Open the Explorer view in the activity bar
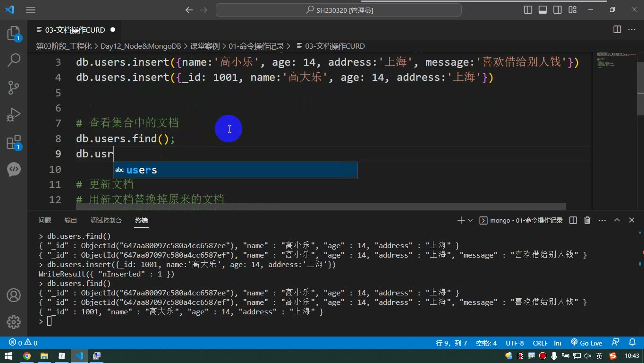 (14, 33)
